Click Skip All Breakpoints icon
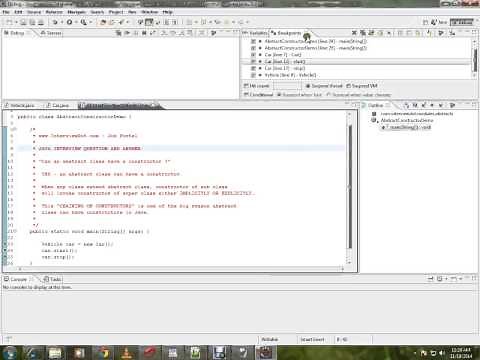 point(389,33)
